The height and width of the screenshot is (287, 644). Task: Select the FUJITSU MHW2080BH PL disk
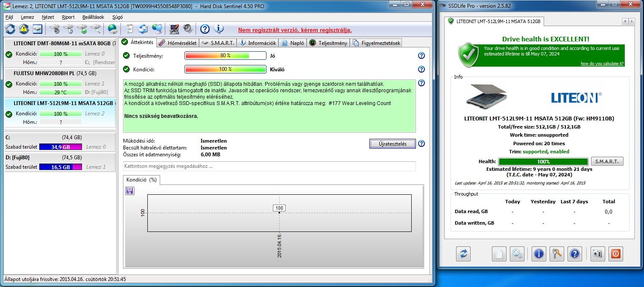60,83
